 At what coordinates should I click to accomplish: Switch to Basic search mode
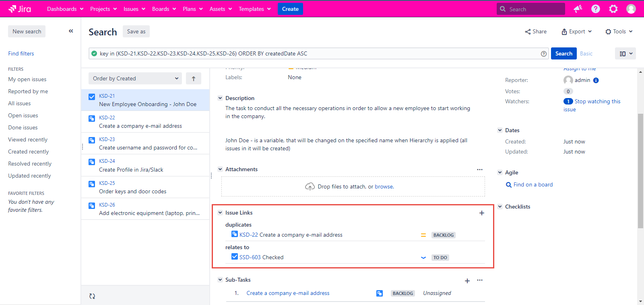(x=586, y=53)
